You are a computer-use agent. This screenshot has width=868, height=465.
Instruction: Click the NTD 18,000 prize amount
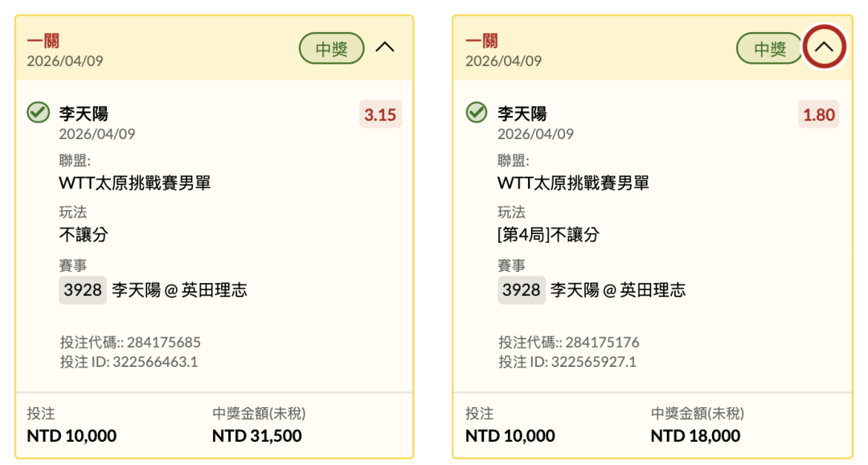coord(695,436)
